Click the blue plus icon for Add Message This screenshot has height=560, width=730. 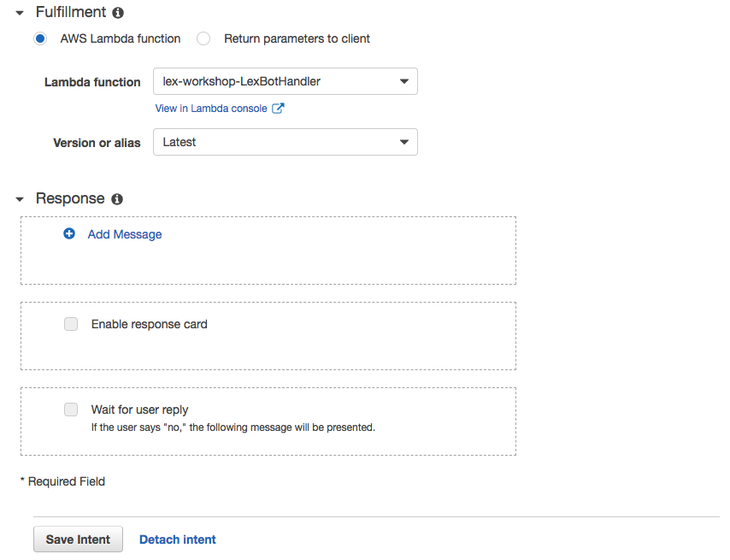[x=69, y=233]
